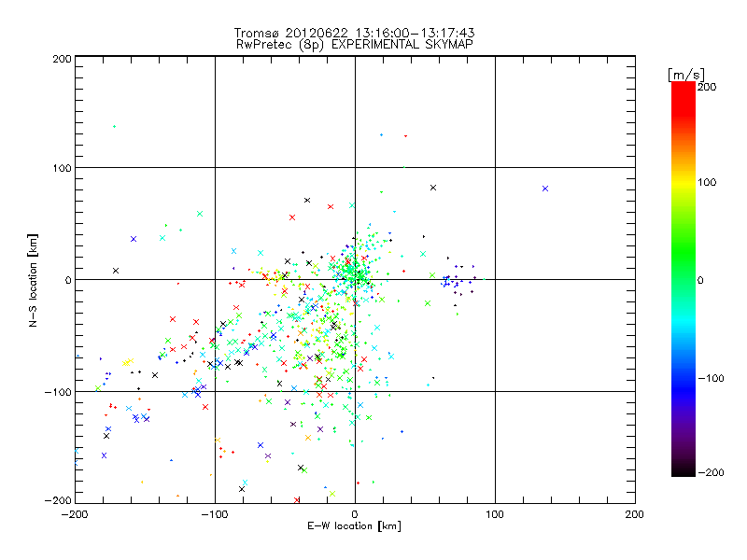
Task: Click the '-200' tick label on the N-S axis
Action: click(x=58, y=500)
